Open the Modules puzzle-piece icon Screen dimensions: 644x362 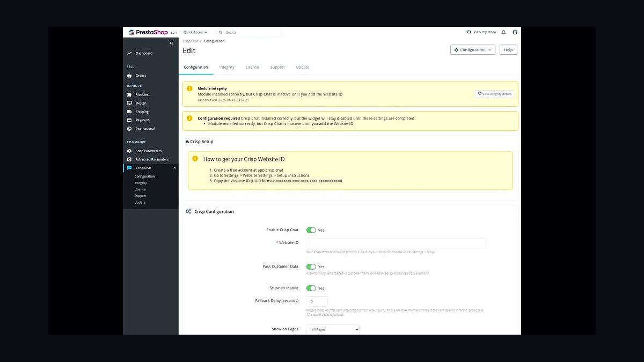pos(129,94)
